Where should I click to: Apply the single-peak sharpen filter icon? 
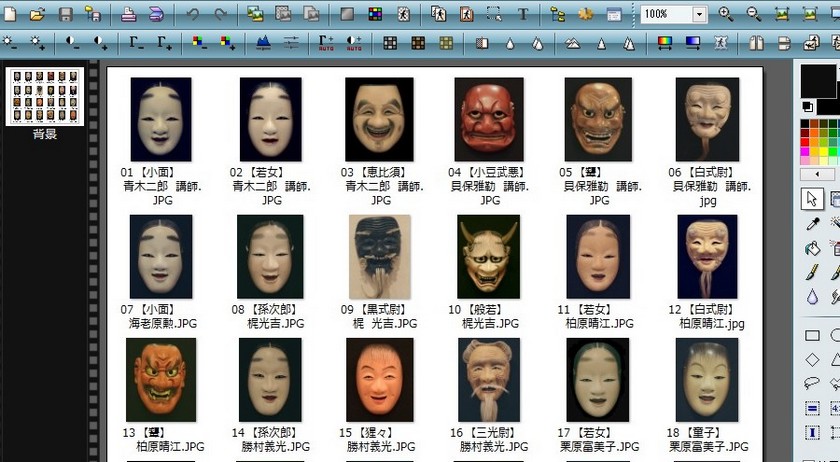tap(602, 43)
